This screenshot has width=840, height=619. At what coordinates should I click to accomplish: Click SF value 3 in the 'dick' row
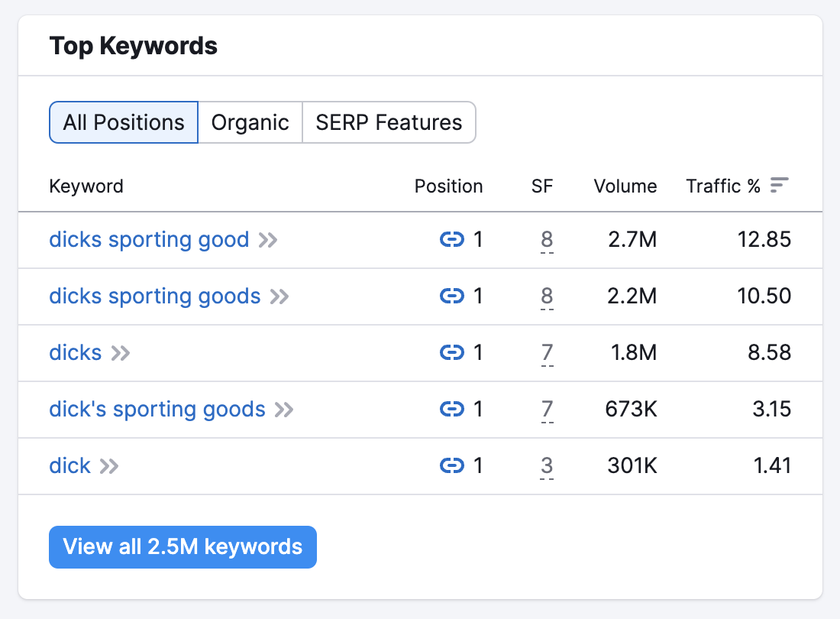(547, 466)
